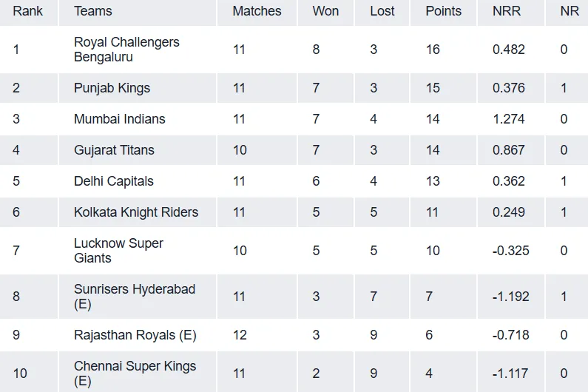Open Chennai Super Kings (E) entry
The image size is (588, 392).
click(135, 374)
